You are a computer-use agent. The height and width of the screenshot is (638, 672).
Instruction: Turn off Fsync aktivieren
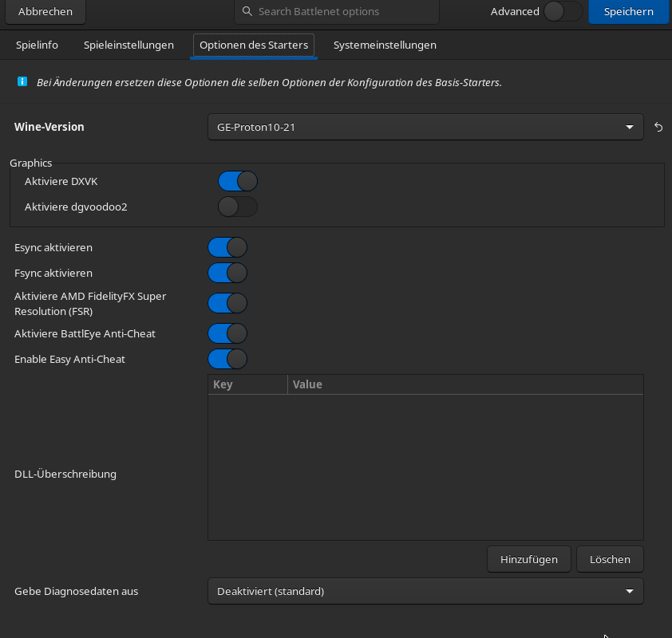(x=227, y=274)
